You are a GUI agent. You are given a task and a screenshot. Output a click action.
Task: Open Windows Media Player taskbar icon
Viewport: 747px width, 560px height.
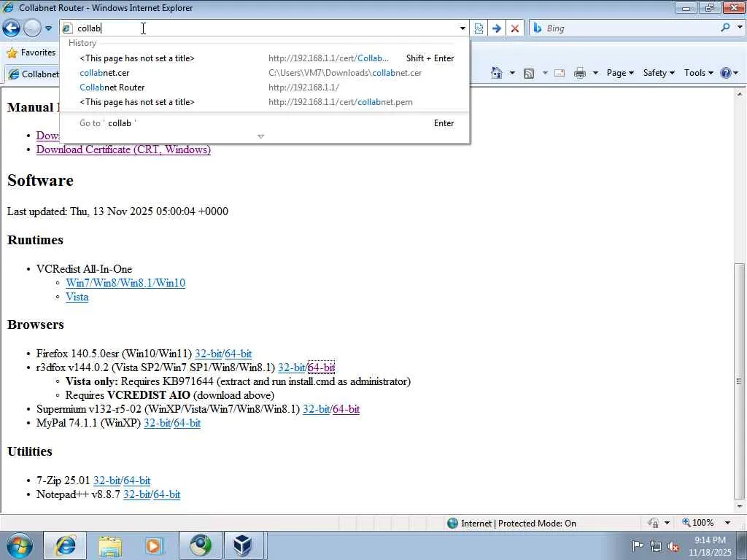(155, 545)
